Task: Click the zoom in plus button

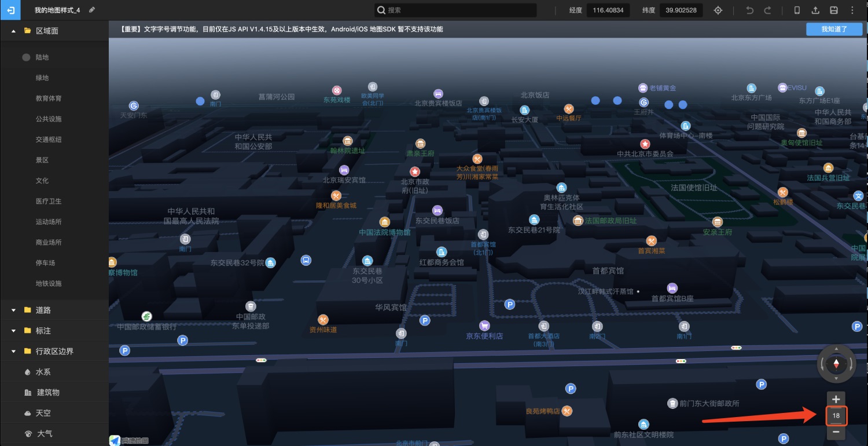Action: (836, 399)
